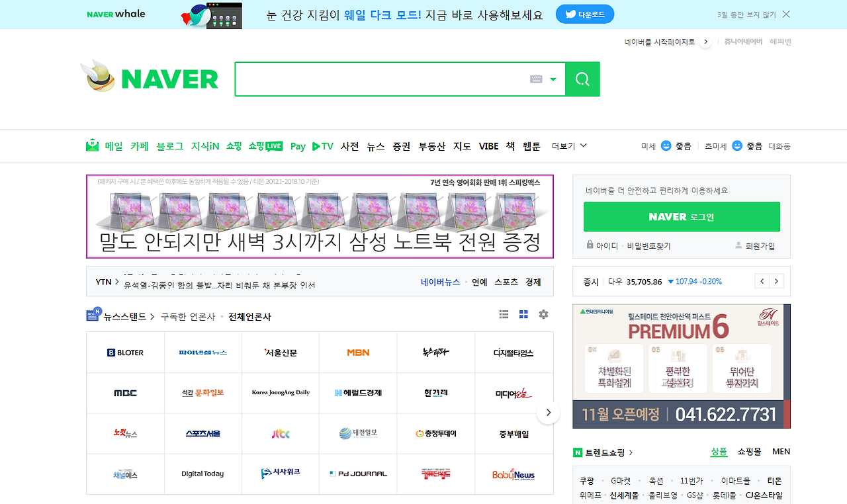Click PD JOURNAL press logo
847x504 pixels.
click(x=358, y=474)
